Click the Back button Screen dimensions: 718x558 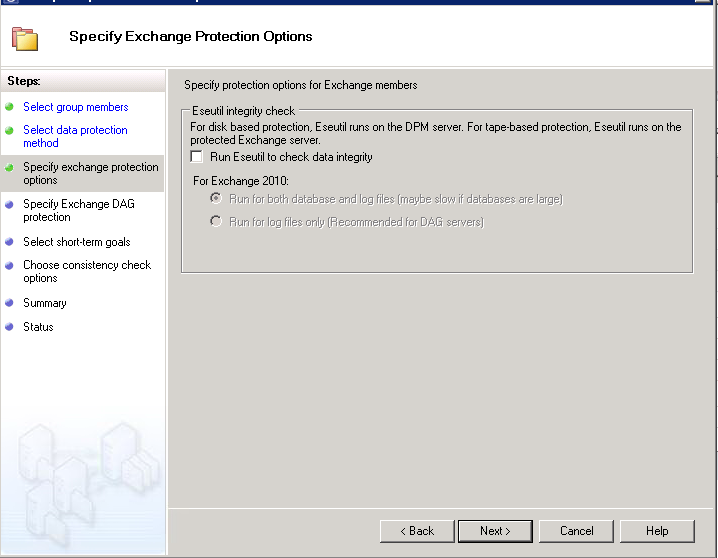pos(417,531)
